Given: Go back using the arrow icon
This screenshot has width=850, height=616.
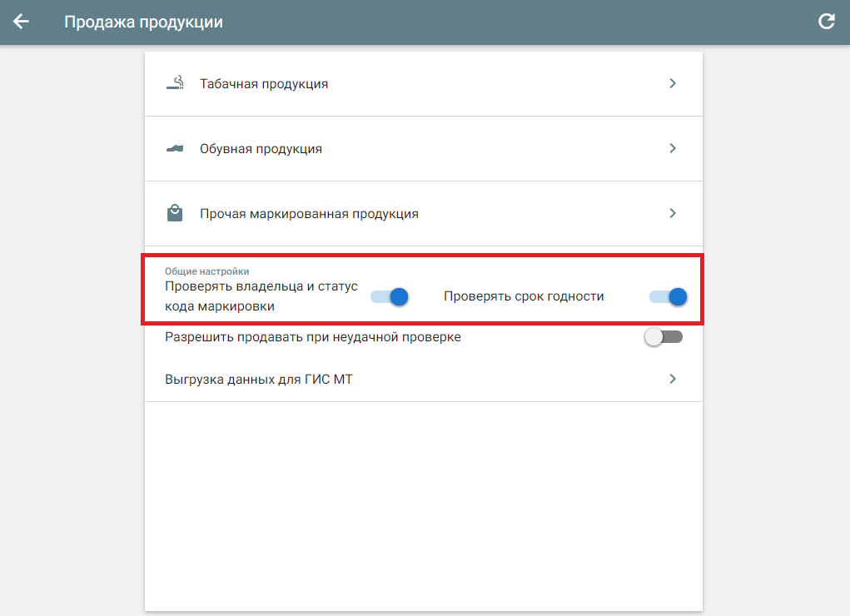Looking at the screenshot, I should coord(21,22).
